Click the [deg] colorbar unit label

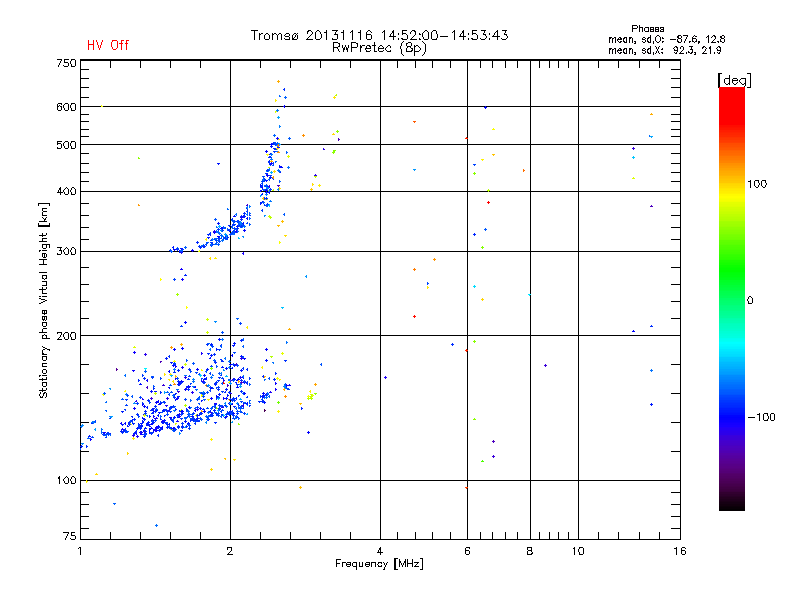(734, 79)
